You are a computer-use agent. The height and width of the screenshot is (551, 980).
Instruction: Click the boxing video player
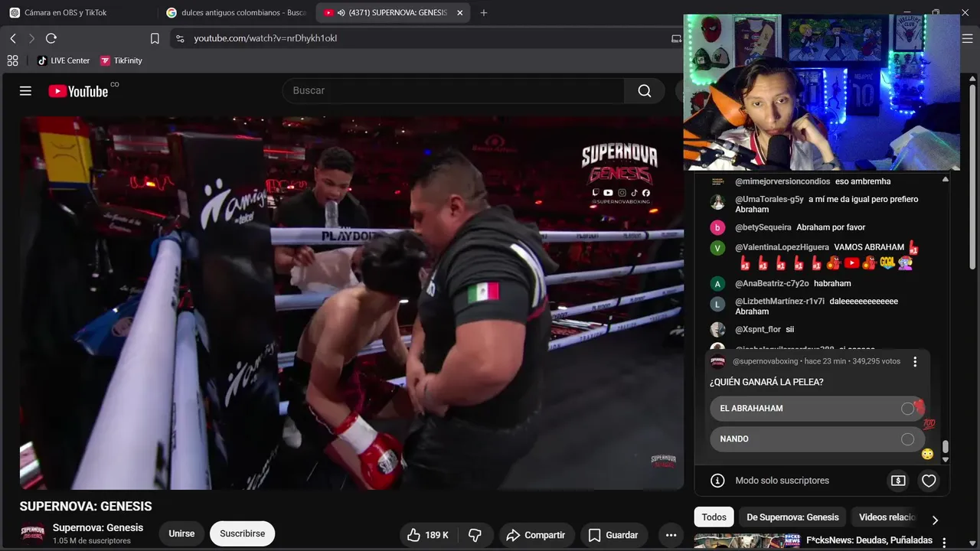pos(351,303)
